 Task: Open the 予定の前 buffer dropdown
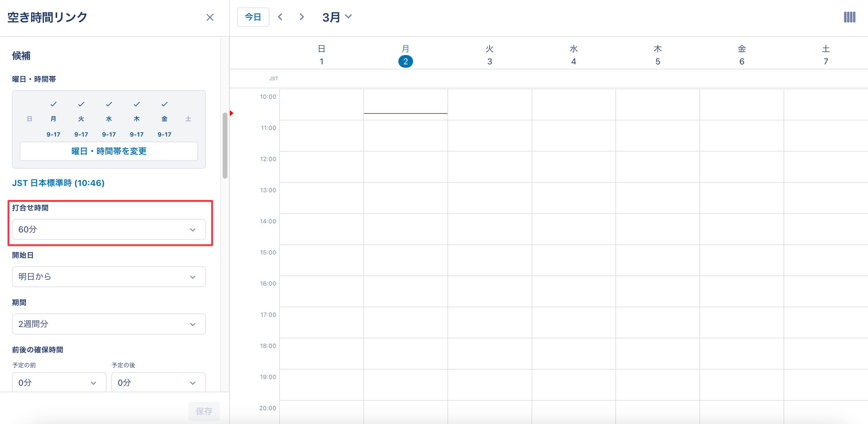(x=59, y=383)
